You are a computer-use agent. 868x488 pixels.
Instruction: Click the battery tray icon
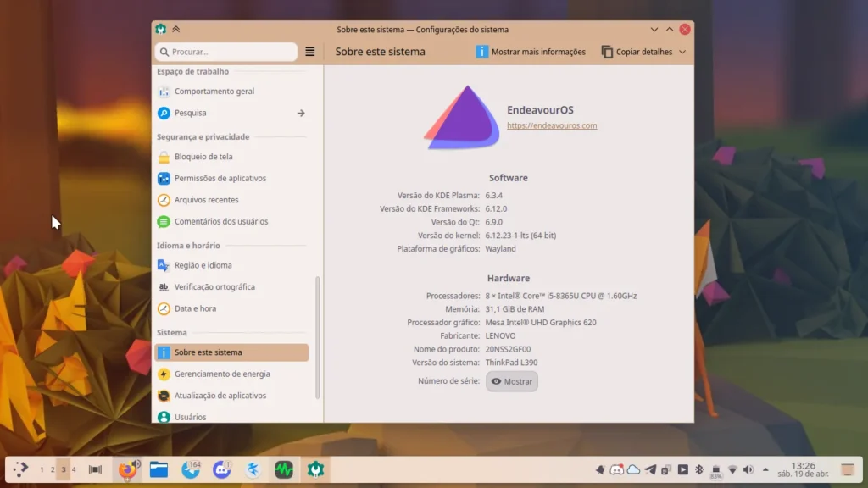[715, 471]
